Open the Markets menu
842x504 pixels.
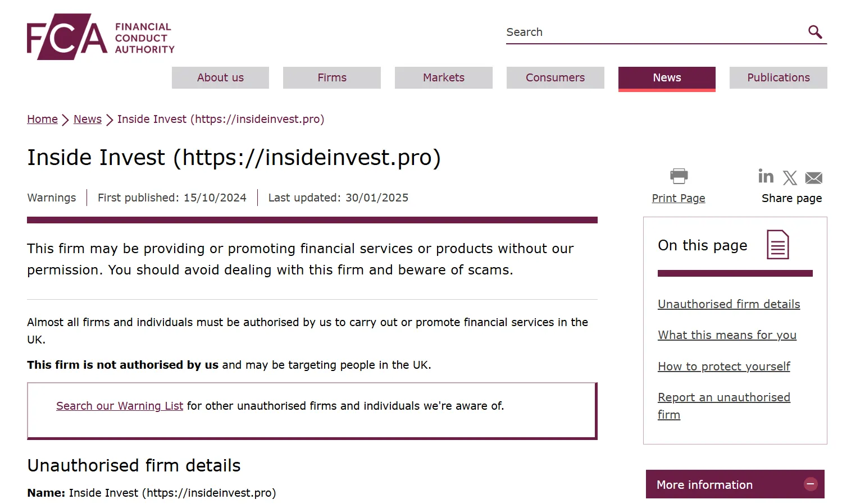[x=444, y=77]
